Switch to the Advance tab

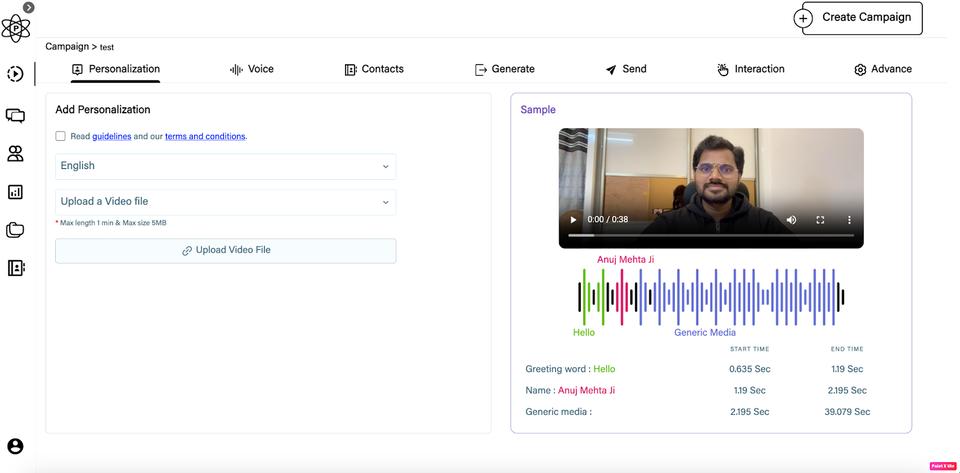coord(883,69)
